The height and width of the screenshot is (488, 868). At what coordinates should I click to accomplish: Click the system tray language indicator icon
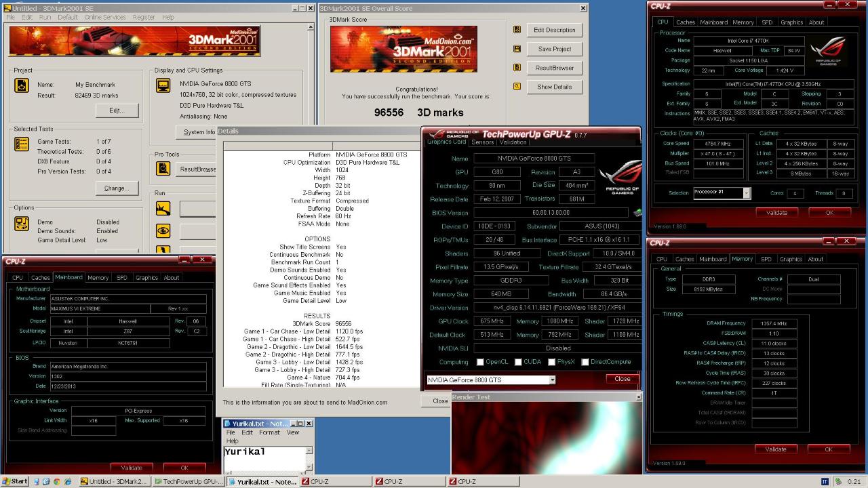[825, 482]
